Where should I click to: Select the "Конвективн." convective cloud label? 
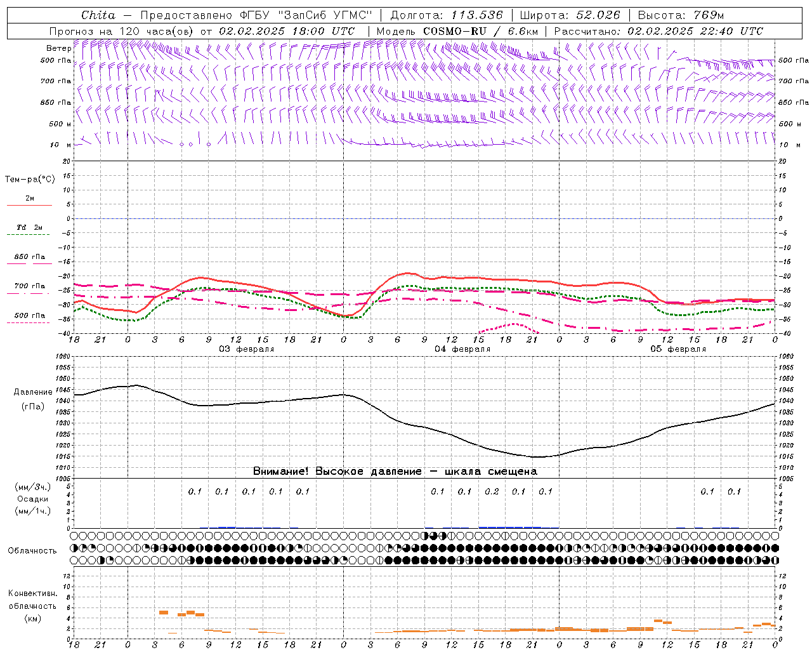point(32,594)
